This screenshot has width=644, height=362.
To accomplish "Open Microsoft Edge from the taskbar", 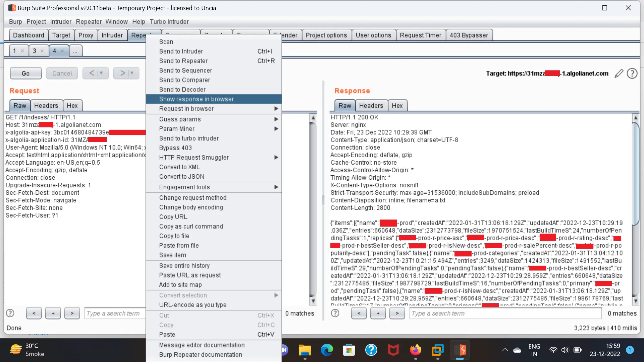I will [327, 350].
